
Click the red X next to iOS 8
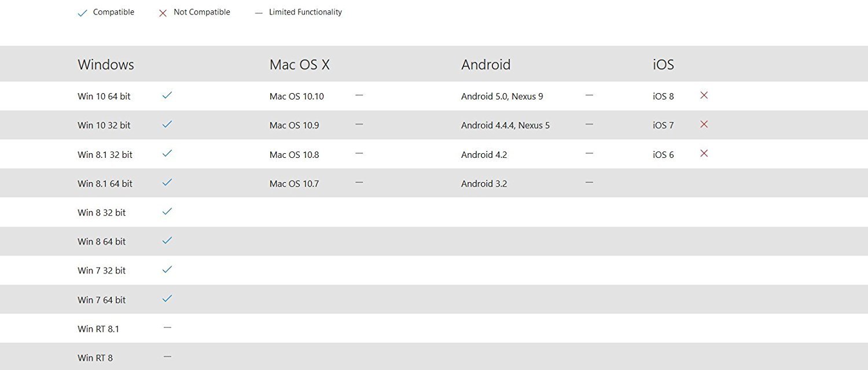(x=704, y=95)
